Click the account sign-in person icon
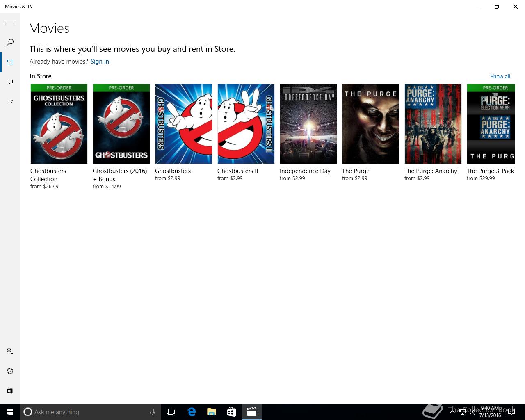The image size is (525, 420). click(x=10, y=351)
